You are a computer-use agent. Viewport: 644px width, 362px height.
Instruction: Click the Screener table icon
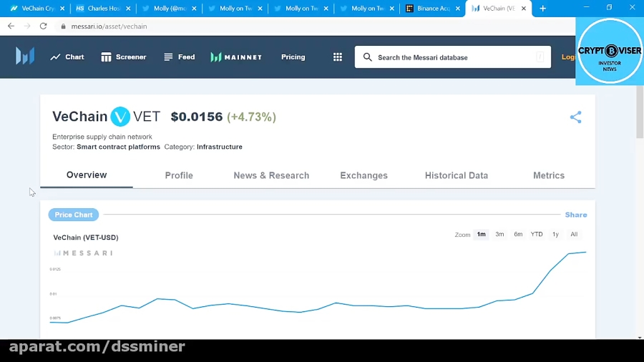click(x=107, y=57)
